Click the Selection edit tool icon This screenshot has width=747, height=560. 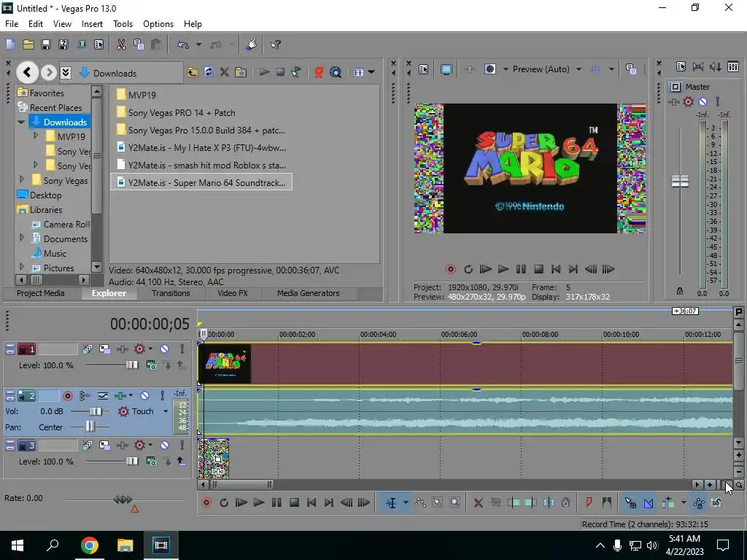pyautogui.click(x=438, y=503)
